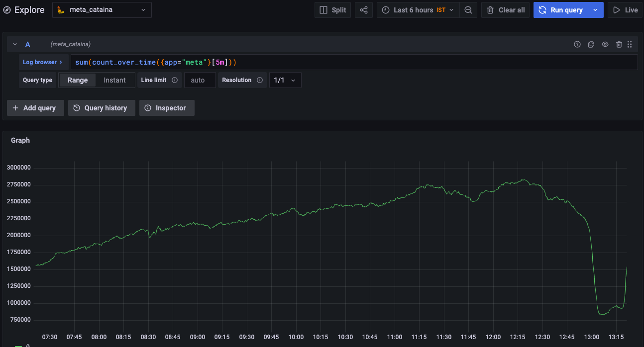The width and height of the screenshot is (644, 347).
Task: Click the share query icon
Action: 364,10
